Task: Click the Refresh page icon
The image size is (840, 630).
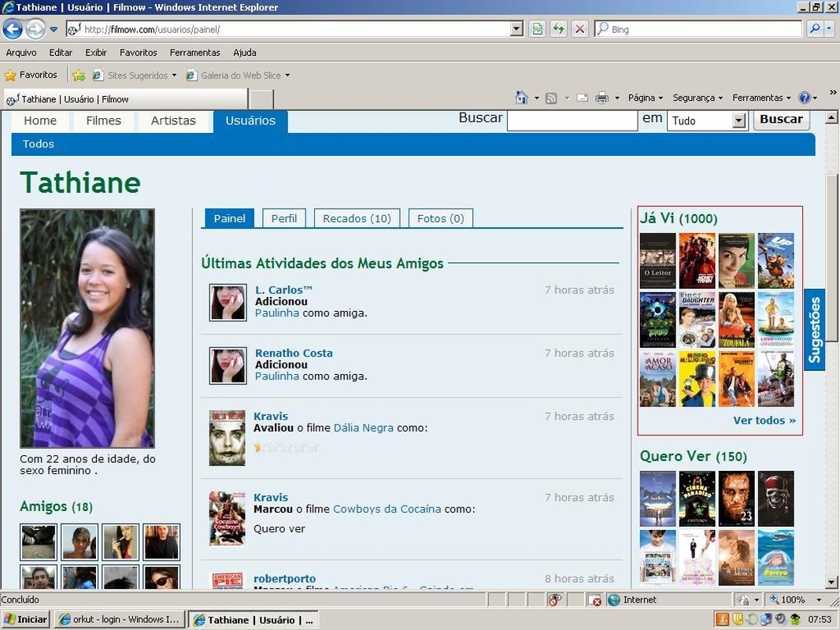Action: [559, 29]
